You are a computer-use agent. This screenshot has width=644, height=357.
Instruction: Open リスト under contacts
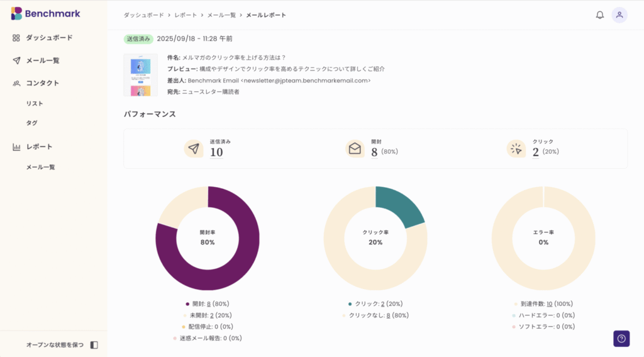[35, 103]
